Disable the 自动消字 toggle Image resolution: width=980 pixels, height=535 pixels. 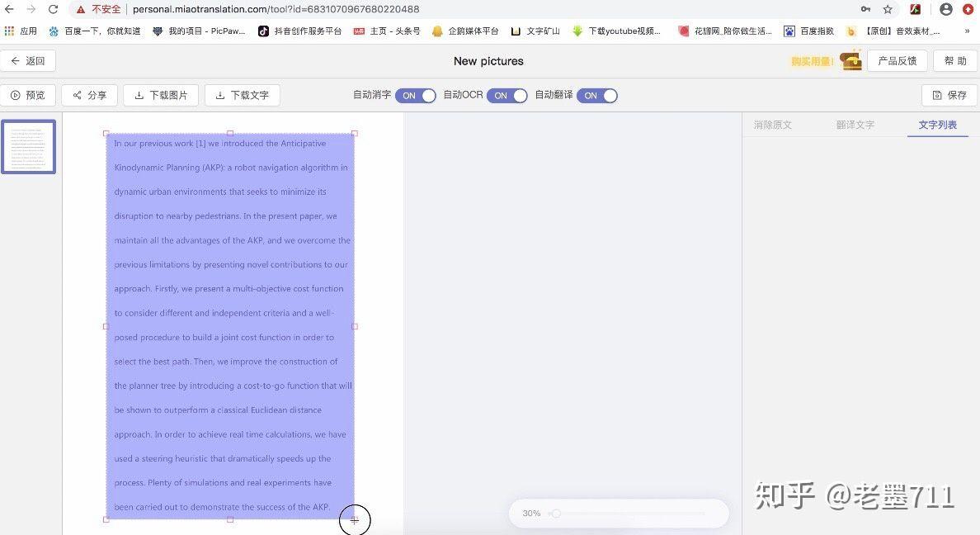[x=416, y=95]
